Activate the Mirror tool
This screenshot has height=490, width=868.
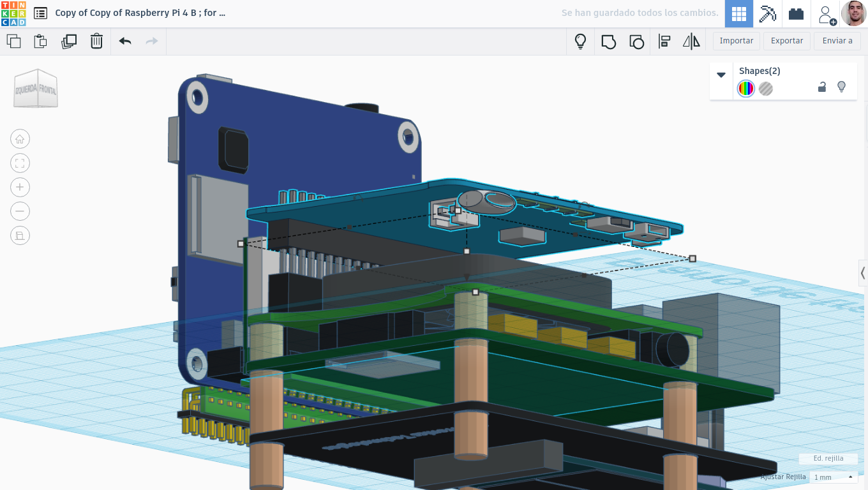(x=691, y=42)
